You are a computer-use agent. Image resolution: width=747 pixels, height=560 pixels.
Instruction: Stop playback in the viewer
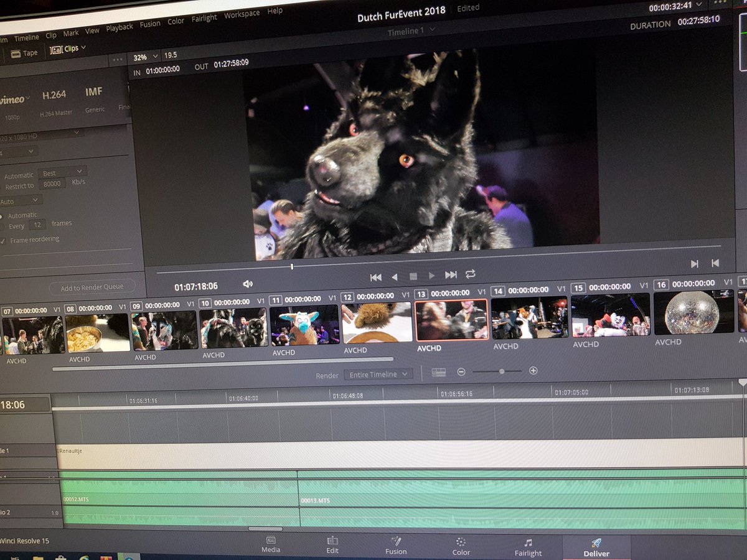coord(413,276)
